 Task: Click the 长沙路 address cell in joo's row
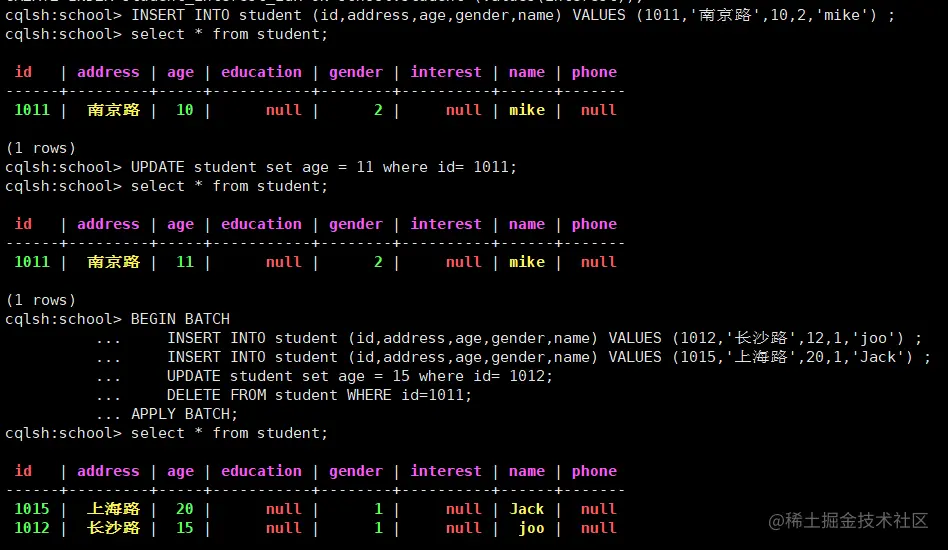click(114, 528)
